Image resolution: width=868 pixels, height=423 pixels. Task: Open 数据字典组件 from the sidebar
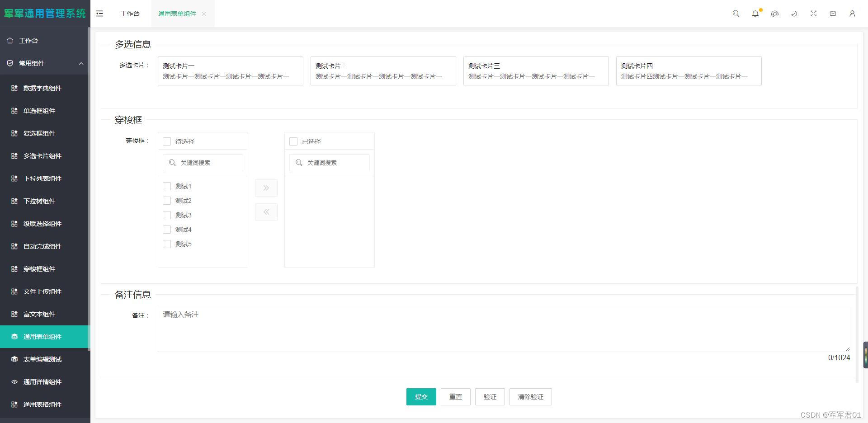[45, 88]
